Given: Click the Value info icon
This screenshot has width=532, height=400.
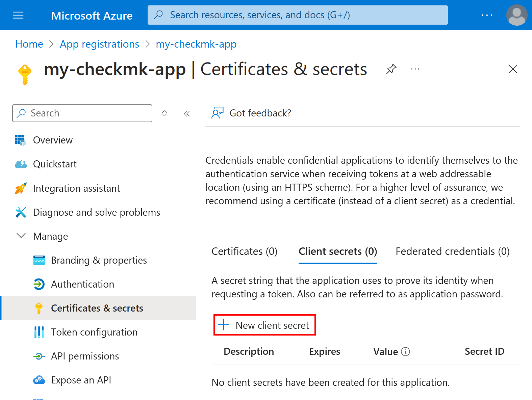Looking at the screenshot, I should click(405, 352).
